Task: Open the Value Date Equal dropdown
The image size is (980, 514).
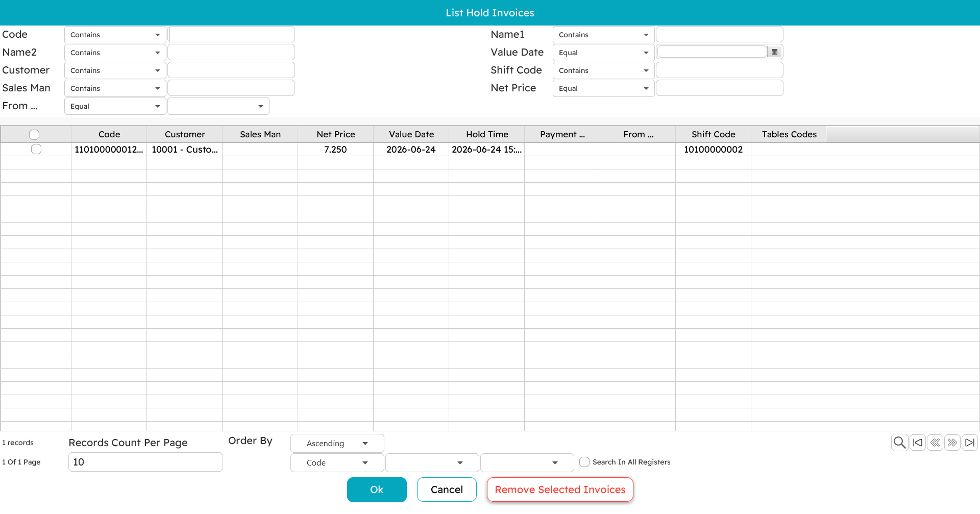Action: point(603,53)
